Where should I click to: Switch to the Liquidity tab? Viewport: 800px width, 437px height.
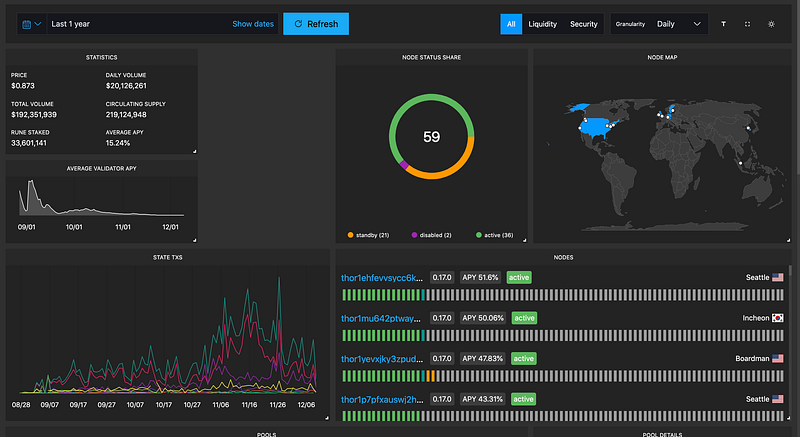(x=542, y=24)
